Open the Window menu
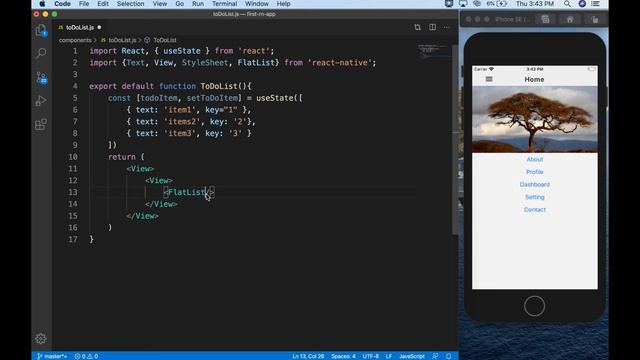The image size is (640, 360). pos(257,4)
